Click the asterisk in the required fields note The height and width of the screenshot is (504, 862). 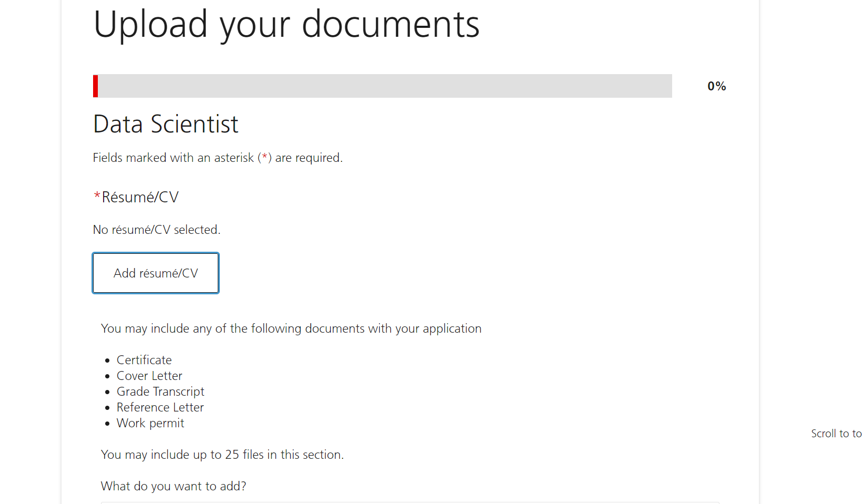(265, 157)
